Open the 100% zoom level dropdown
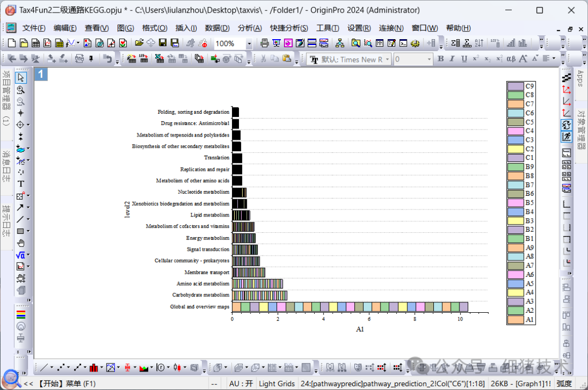 (249, 44)
